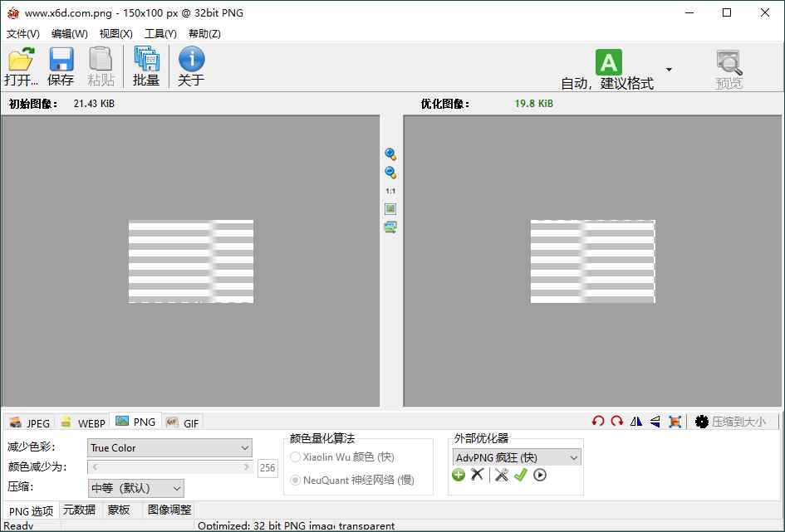Zoom in using the upper magnifier icon
The width and height of the screenshot is (785, 532).
[390, 154]
